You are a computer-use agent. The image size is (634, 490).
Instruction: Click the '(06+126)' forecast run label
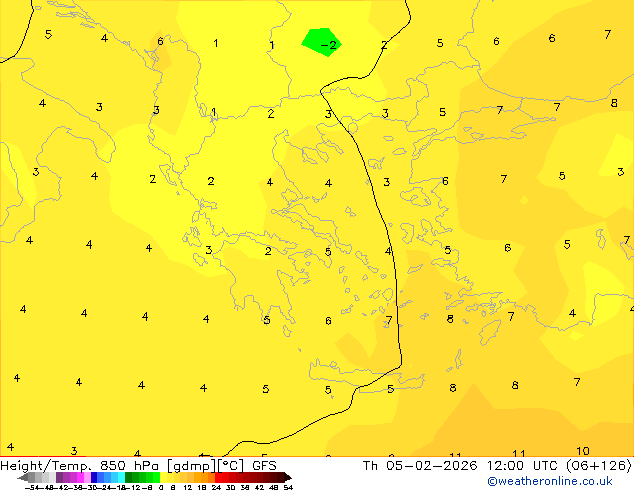click(599, 466)
